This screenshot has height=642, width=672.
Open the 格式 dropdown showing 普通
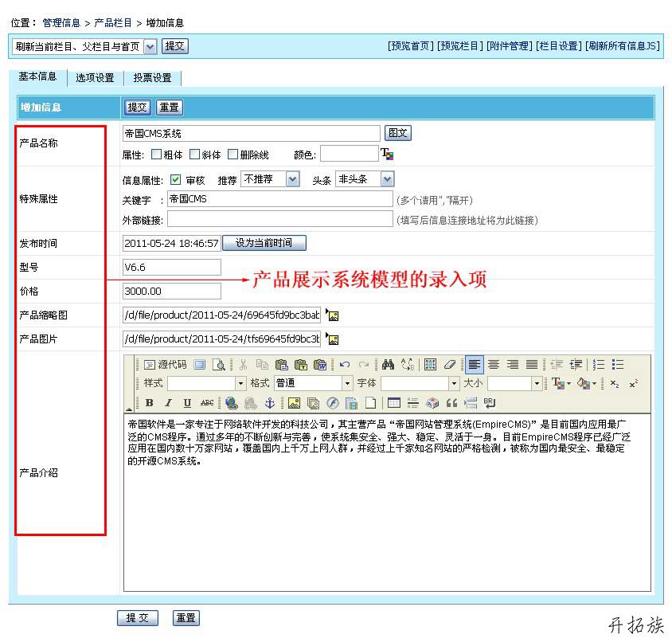click(313, 383)
